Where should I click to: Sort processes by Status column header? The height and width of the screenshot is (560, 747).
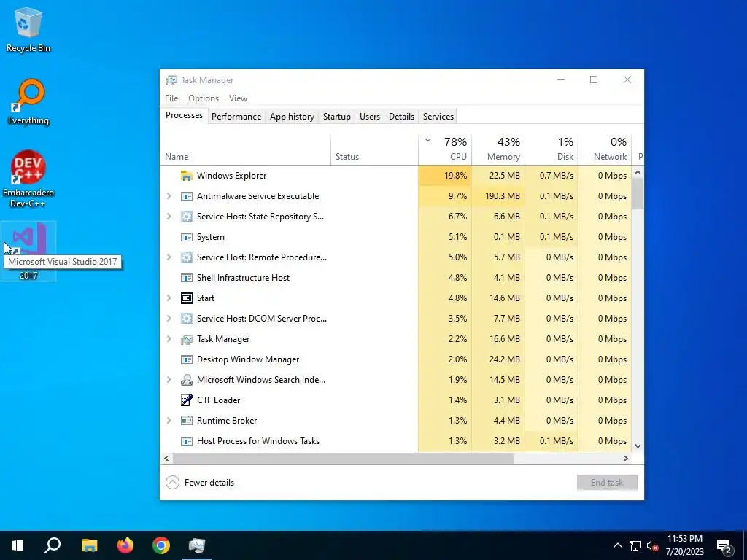(374, 149)
